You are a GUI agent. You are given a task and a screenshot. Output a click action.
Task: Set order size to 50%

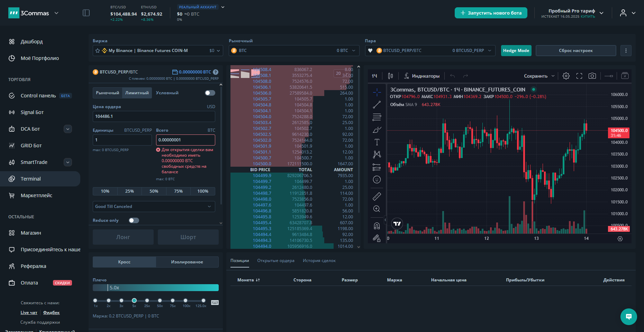154,191
